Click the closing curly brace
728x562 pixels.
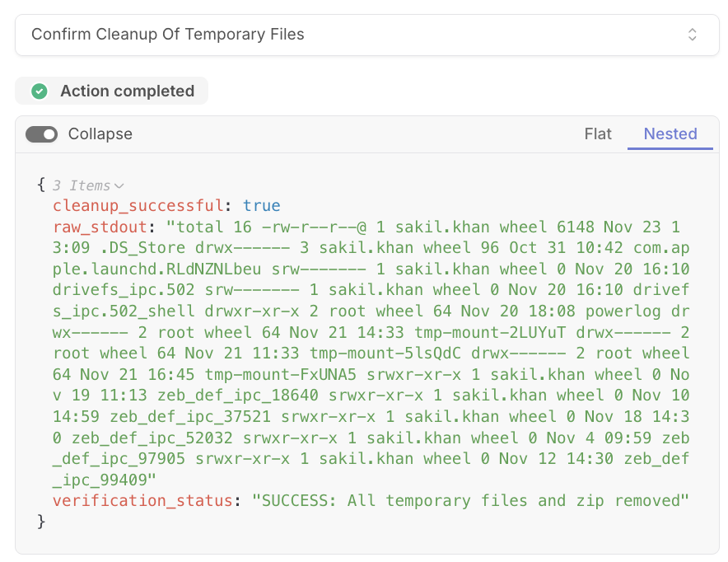tap(41, 521)
